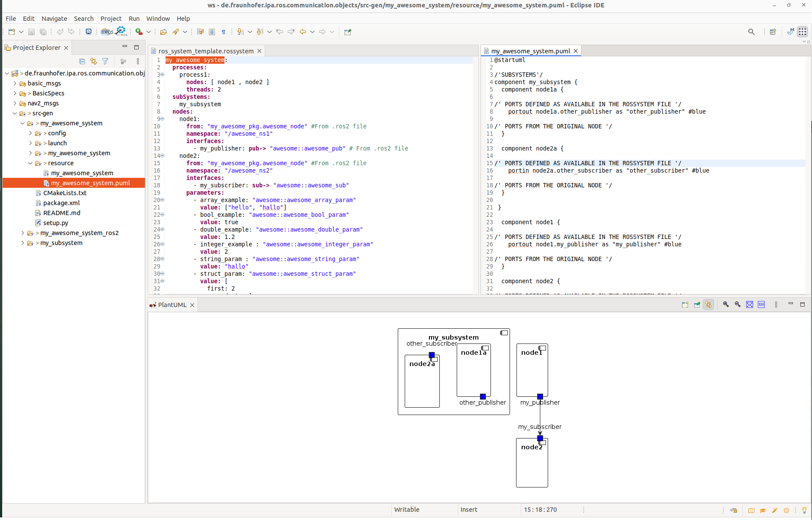Collapse the src-gen folder
Image resolution: width=812 pixels, height=520 pixels.
(x=15, y=113)
